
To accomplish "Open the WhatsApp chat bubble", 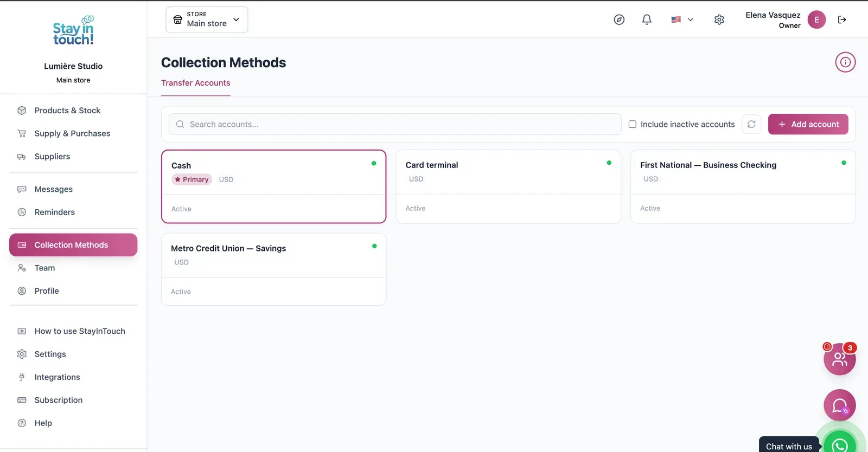I will (840, 445).
